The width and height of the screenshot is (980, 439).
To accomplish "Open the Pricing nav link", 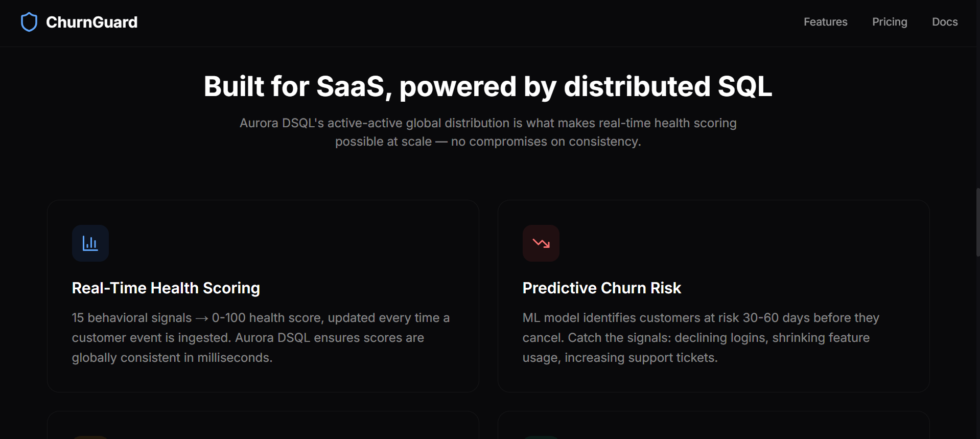I will point(890,22).
